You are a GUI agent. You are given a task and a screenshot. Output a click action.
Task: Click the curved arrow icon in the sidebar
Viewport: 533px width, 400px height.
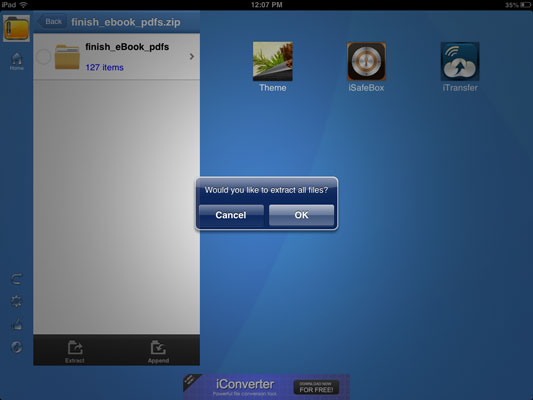coord(16,279)
